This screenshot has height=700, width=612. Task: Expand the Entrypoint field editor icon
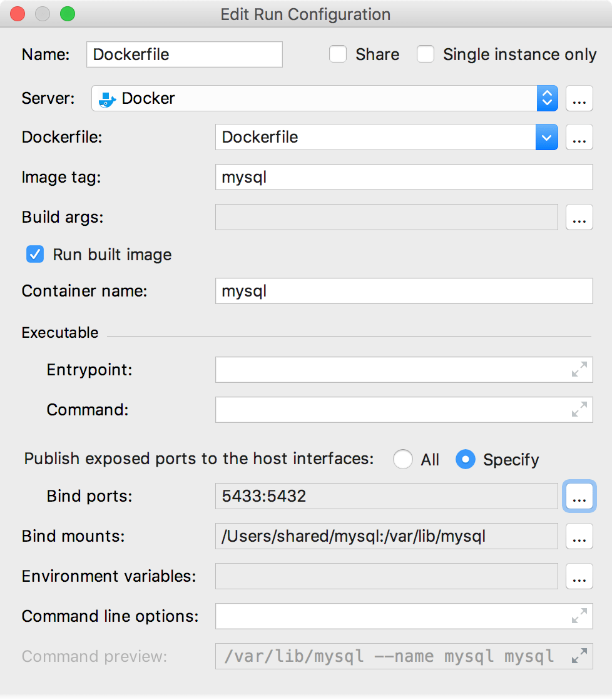579,369
